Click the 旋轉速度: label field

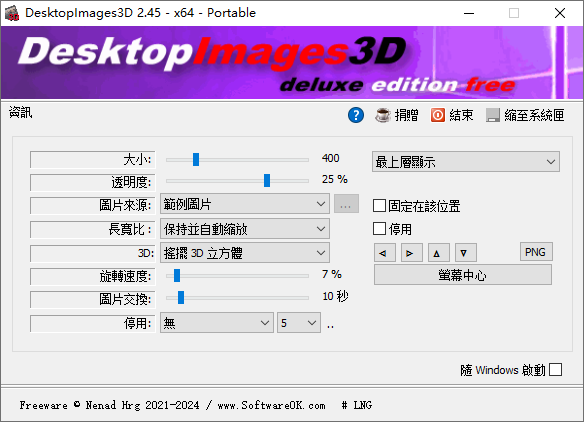pos(92,276)
